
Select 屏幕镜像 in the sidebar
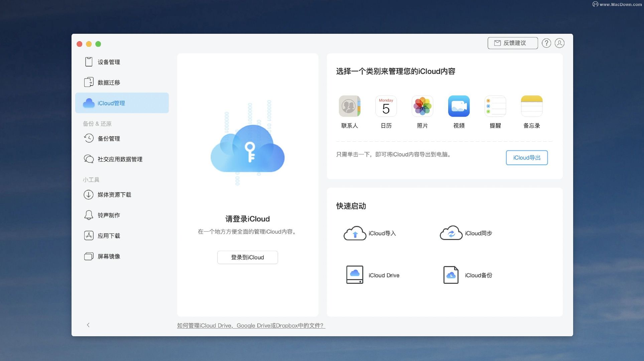(x=122, y=256)
